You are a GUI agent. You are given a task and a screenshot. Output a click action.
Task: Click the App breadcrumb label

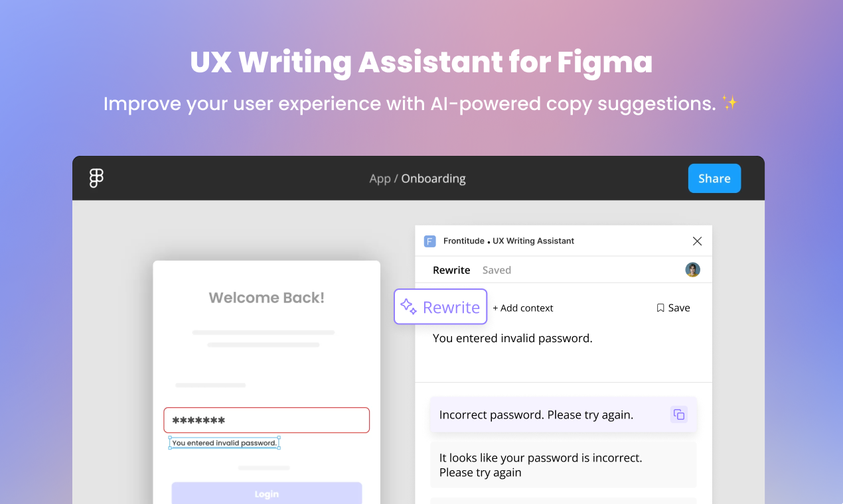tap(380, 178)
